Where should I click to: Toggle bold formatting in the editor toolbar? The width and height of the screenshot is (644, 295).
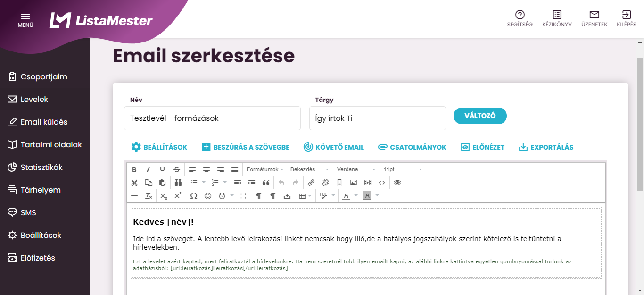pos(134,169)
